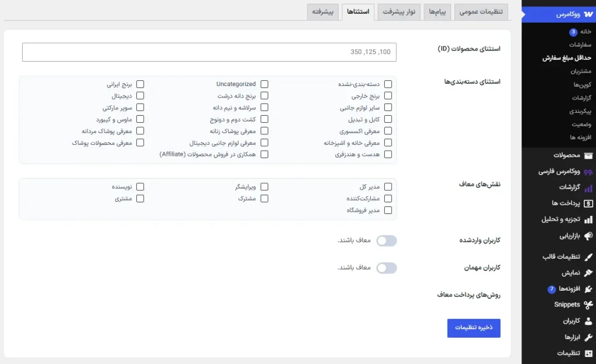This screenshot has height=364, width=596.
Task: Tick the کشت دوم و دونوج checkbox
Action: (x=264, y=119)
